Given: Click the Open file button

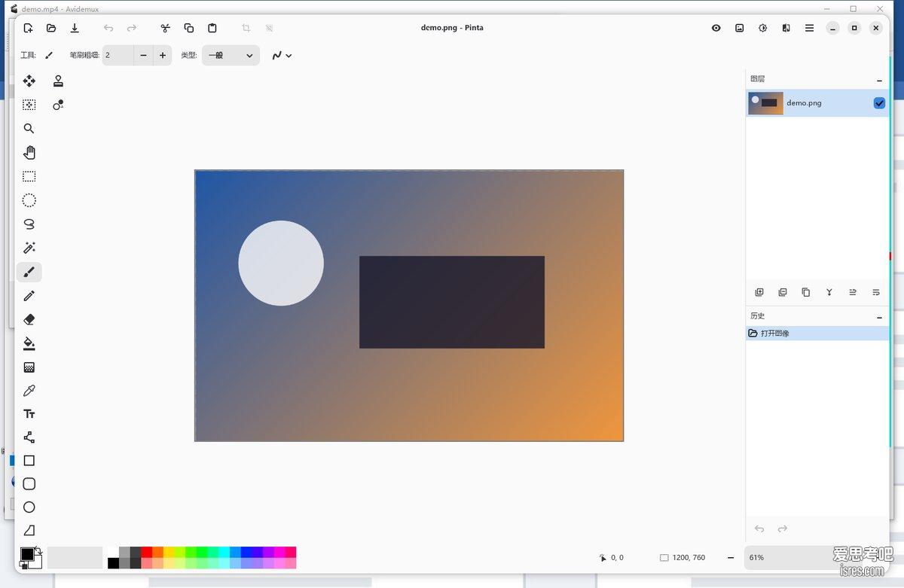Looking at the screenshot, I should (51, 28).
